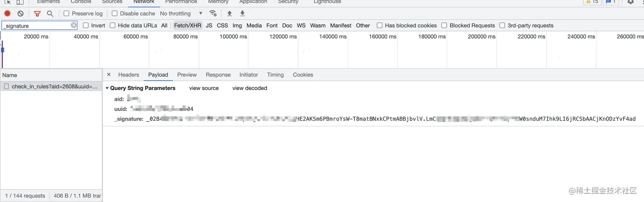644x202 pixels.
Task: Select the Payload tab
Action: 158,75
